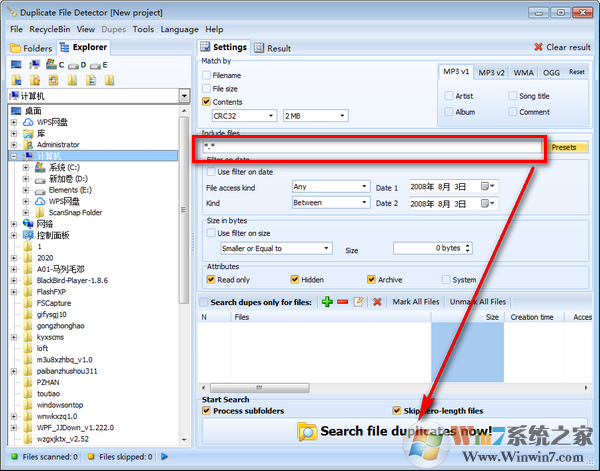Screen dimensions: 600x471
Task: Click the Size bytes spinner arrows
Action: (x=468, y=248)
